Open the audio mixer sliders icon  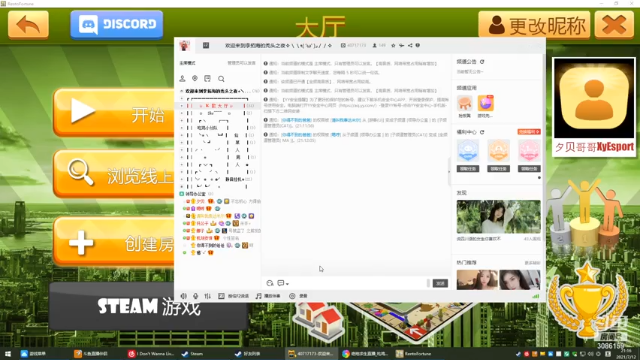[x=208, y=296]
